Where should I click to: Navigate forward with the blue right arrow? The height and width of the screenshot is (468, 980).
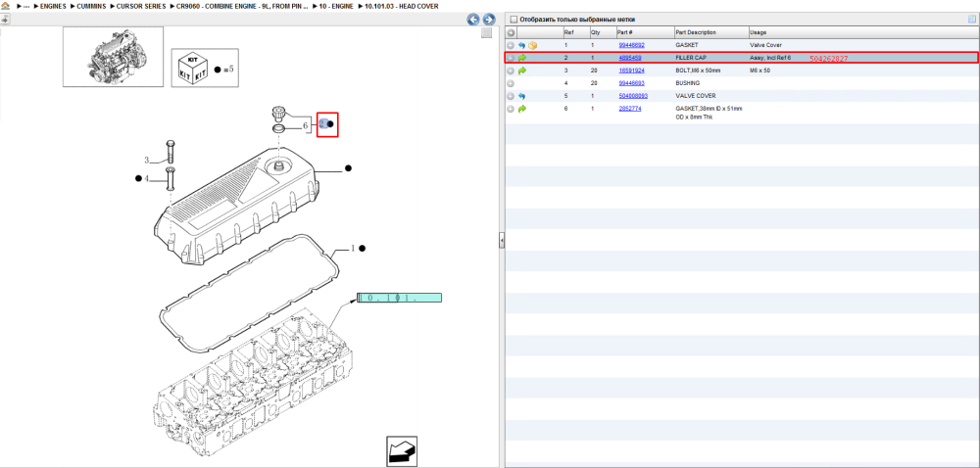click(489, 20)
